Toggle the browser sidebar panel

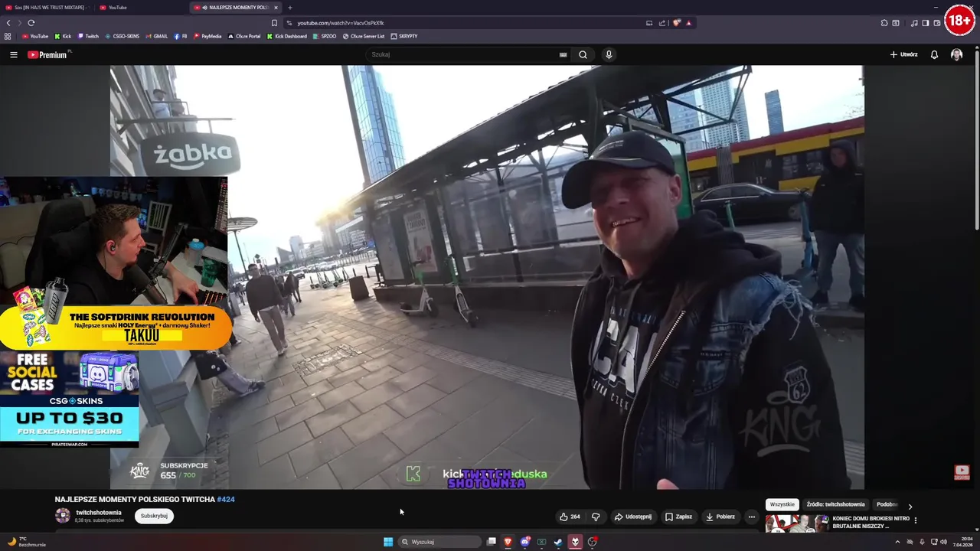[925, 23]
